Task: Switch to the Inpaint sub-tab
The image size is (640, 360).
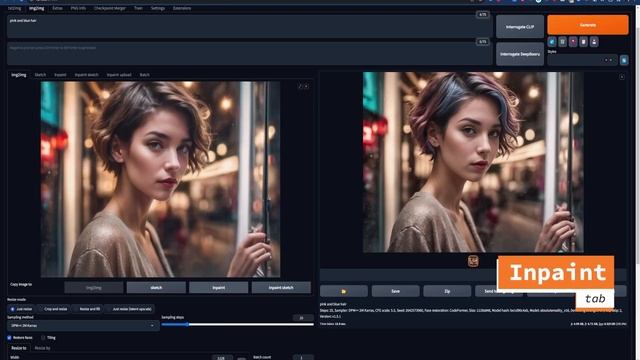Action: tap(60, 75)
